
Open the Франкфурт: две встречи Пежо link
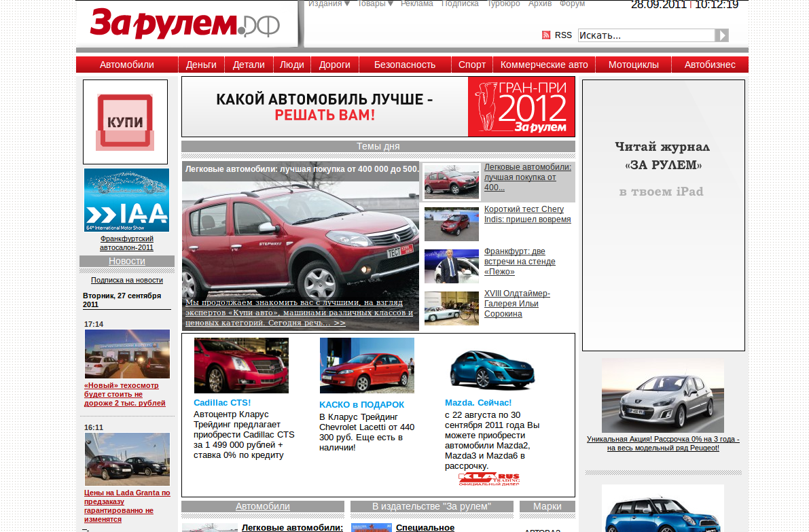520,262
